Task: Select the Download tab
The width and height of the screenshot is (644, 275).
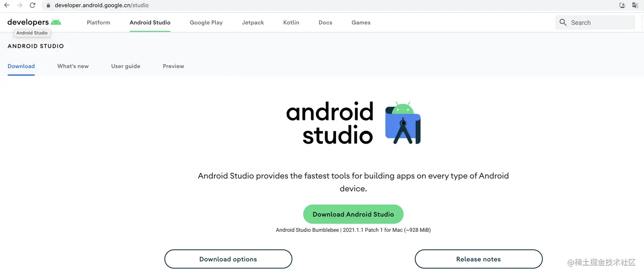Action: (21, 66)
